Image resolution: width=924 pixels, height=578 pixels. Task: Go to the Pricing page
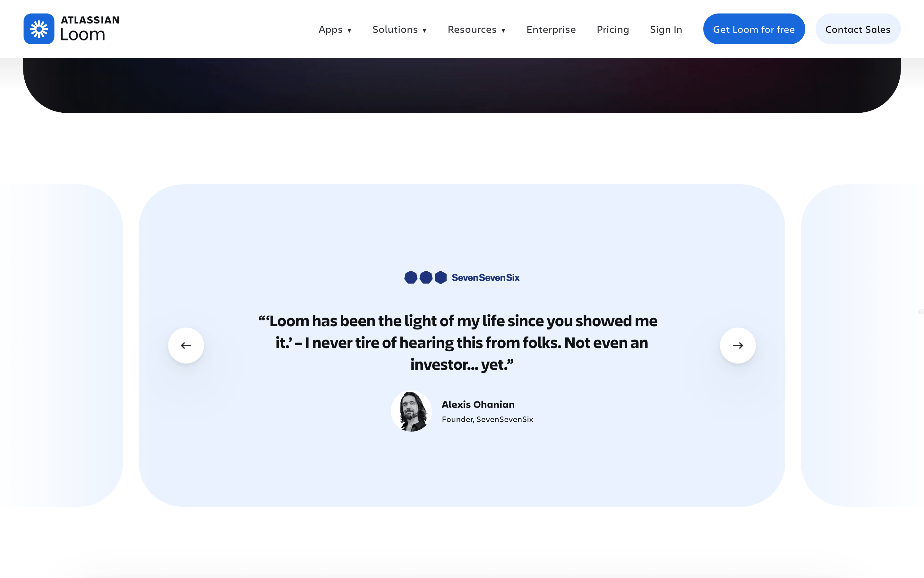[x=613, y=30]
